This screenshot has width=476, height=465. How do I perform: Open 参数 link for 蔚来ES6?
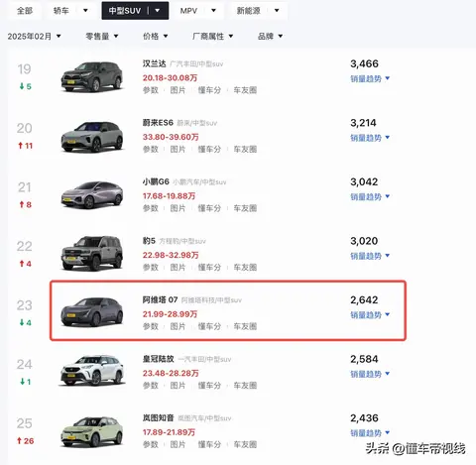[151, 150]
